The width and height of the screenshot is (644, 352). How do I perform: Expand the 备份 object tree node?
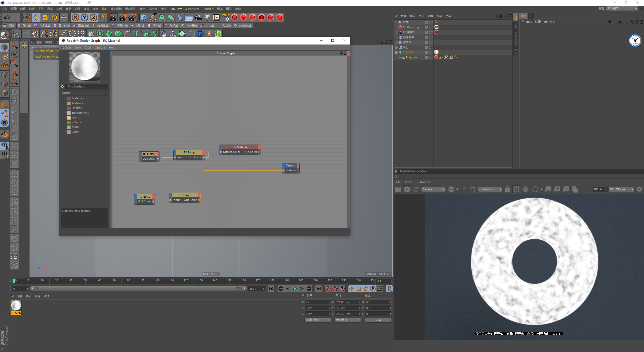(396, 47)
